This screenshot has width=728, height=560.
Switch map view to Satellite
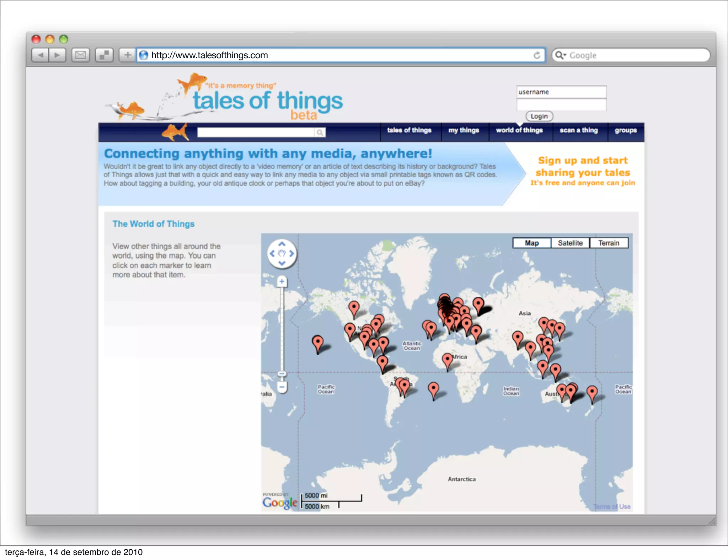(570, 243)
